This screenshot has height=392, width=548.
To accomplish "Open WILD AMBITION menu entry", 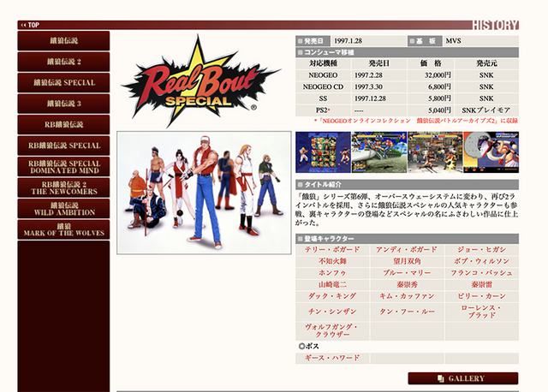I will [x=63, y=209].
